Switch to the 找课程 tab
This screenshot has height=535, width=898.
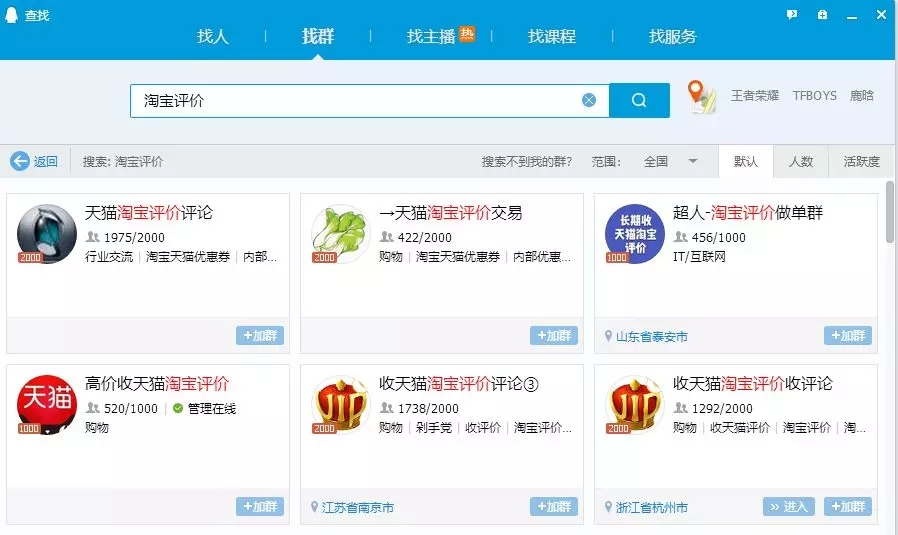[x=552, y=37]
